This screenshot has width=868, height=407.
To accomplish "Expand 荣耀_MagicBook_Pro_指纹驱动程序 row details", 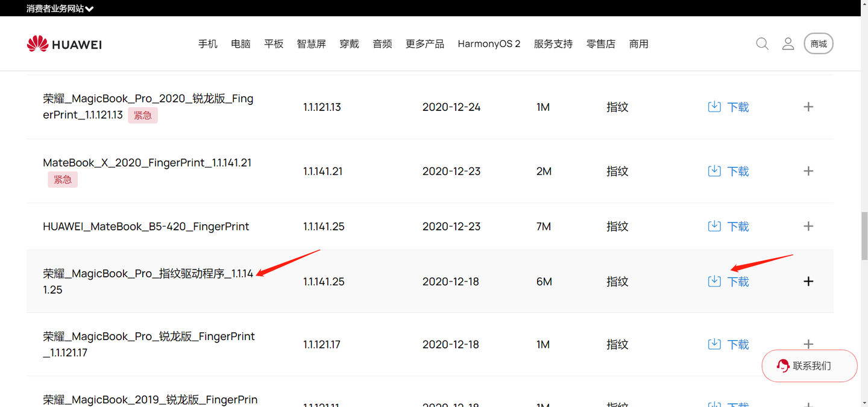I will pyautogui.click(x=808, y=282).
